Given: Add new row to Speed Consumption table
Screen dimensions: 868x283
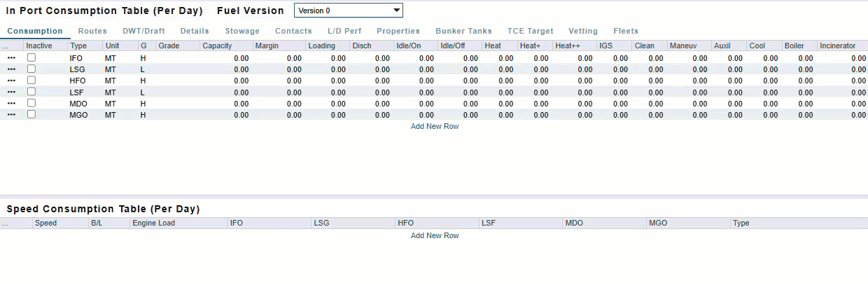Looking at the screenshot, I should pos(435,235).
